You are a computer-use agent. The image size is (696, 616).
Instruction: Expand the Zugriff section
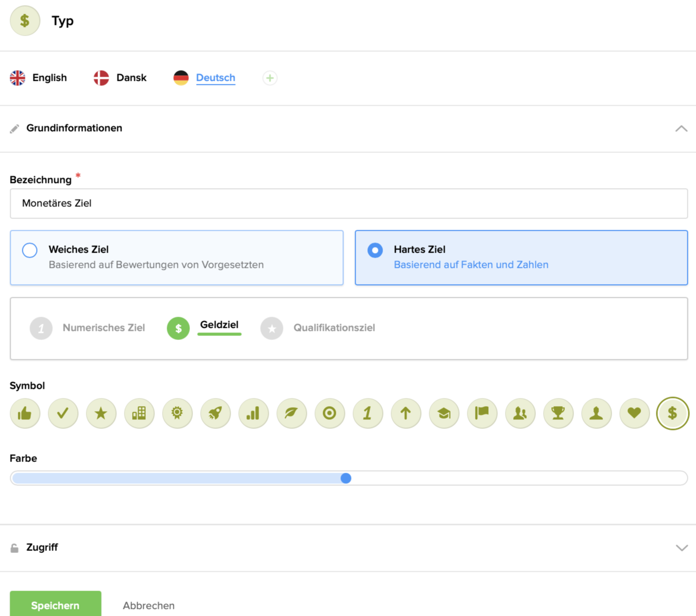coord(681,548)
